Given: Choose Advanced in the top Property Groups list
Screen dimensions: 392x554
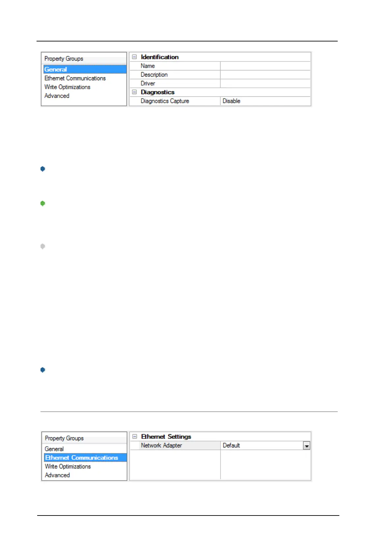Looking at the screenshot, I should pyautogui.click(x=57, y=96).
